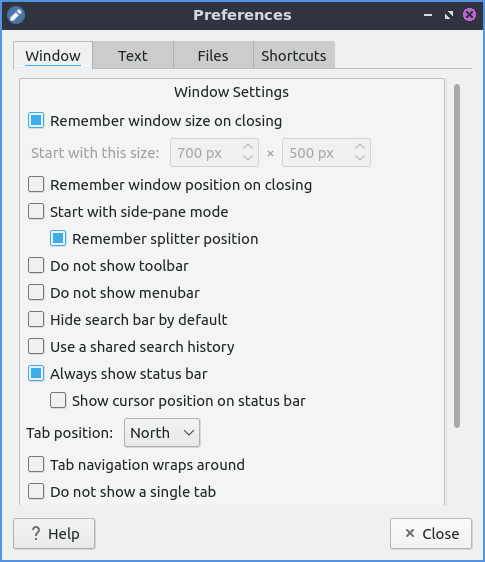This screenshot has width=485, height=562.
Task: Minimize the Preferences window
Action: point(428,15)
